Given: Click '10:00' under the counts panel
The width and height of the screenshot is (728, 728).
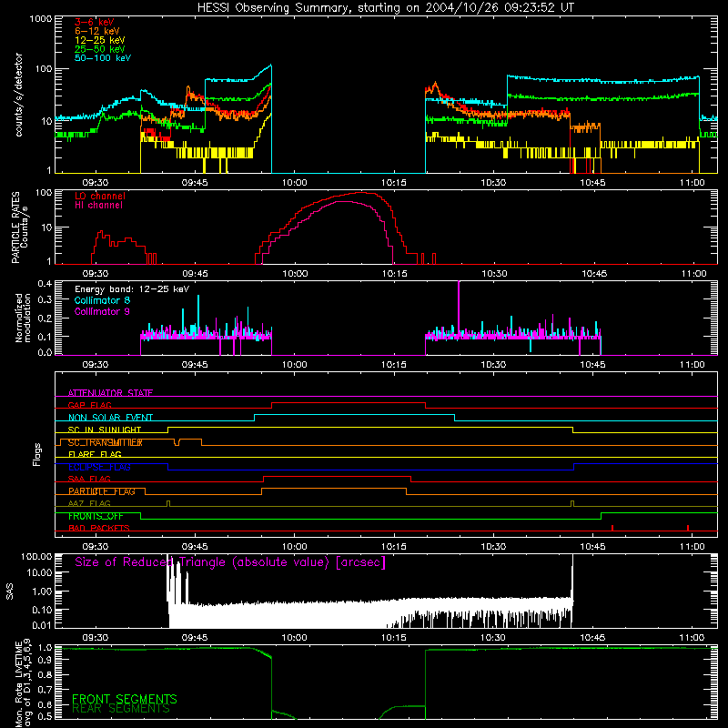Looking at the screenshot, I should [294, 183].
